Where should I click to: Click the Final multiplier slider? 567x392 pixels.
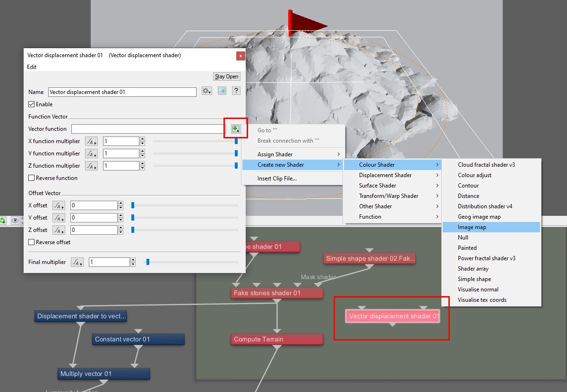point(191,262)
